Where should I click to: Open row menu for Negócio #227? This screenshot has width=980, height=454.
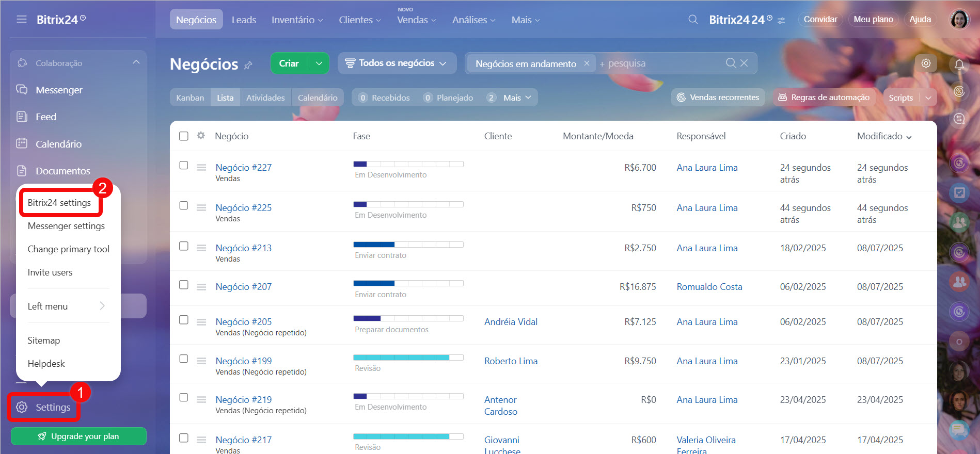201,168
